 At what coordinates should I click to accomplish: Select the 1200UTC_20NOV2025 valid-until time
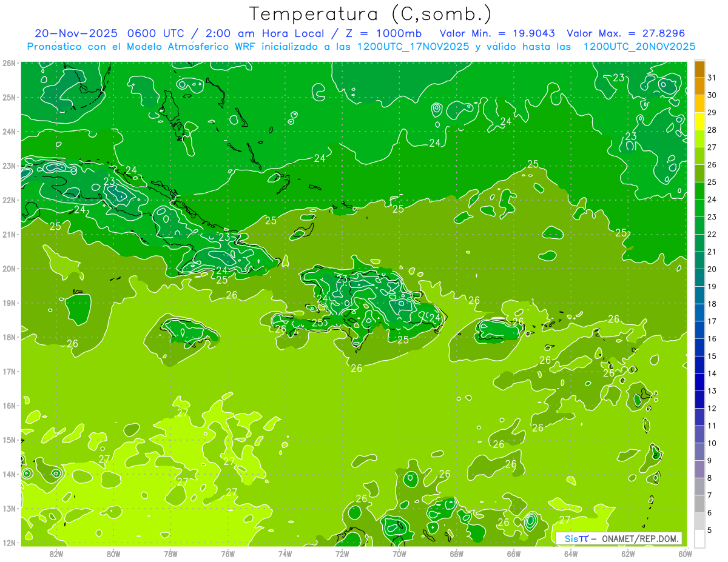coord(638,46)
